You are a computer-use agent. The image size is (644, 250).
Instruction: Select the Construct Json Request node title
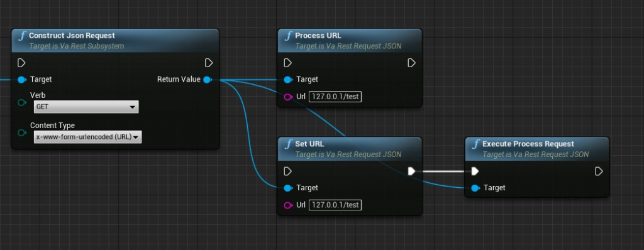pyautogui.click(x=72, y=36)
